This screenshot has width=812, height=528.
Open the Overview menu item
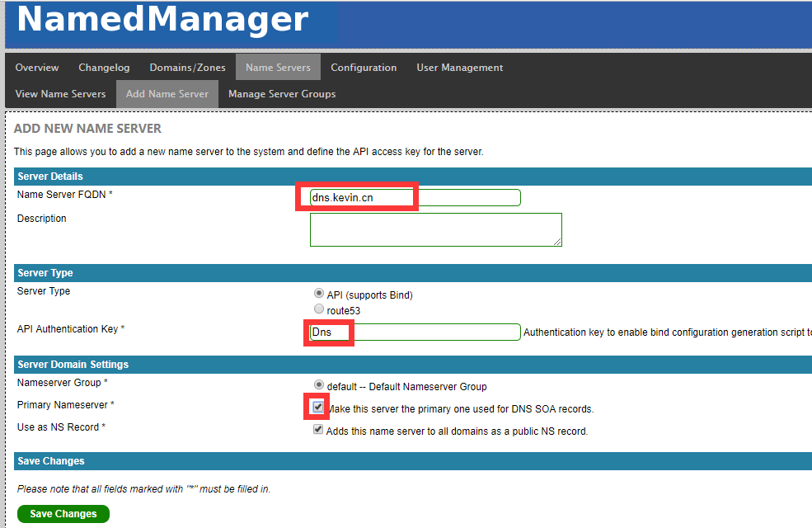(x=37, y=68)
